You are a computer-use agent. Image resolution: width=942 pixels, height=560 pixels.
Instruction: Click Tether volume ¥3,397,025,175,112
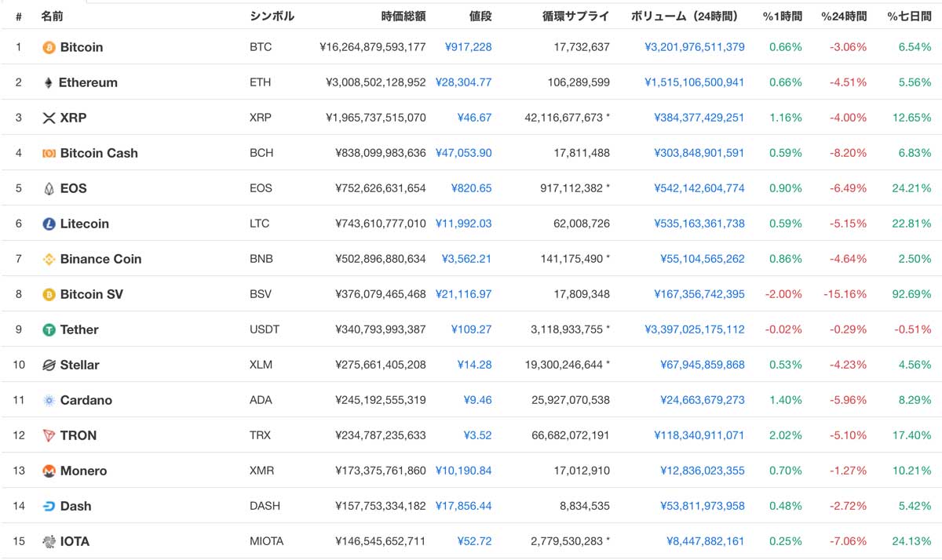point(695,329)
